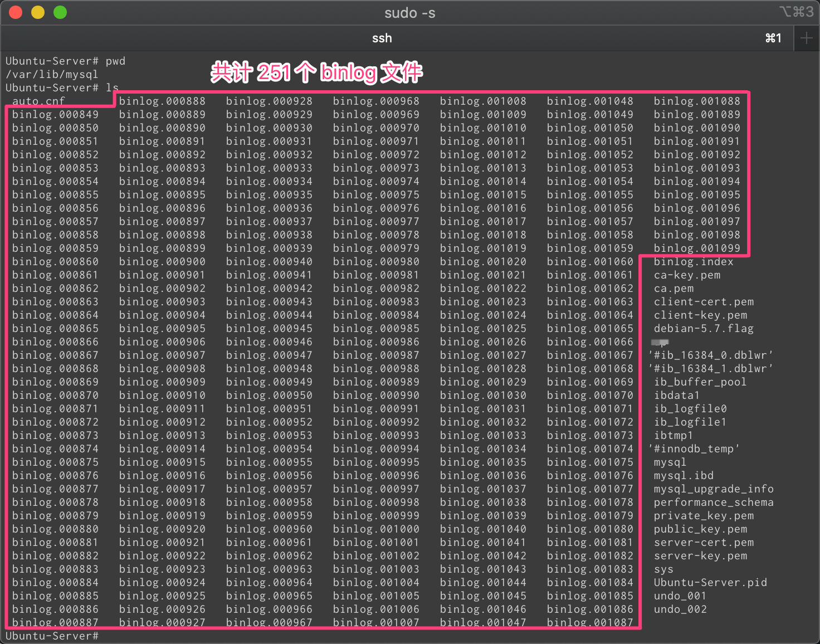
Task: Click the last Ubuntu-Server# prompt line
Action: pos(52,636)
